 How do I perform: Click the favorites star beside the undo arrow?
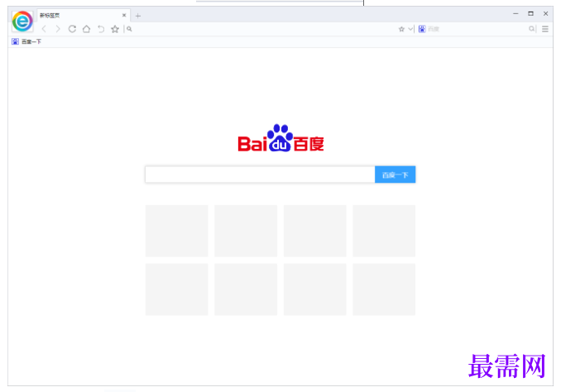point(115,29)
